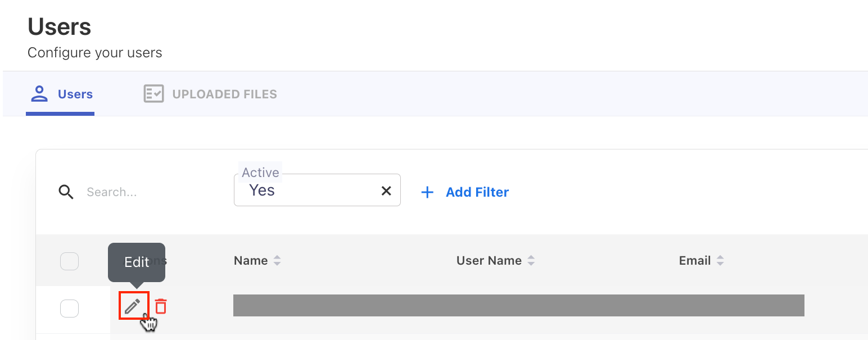Open the UPLOADED FILES tab
The width and height of the screenshot is (868, 340).
224,94
